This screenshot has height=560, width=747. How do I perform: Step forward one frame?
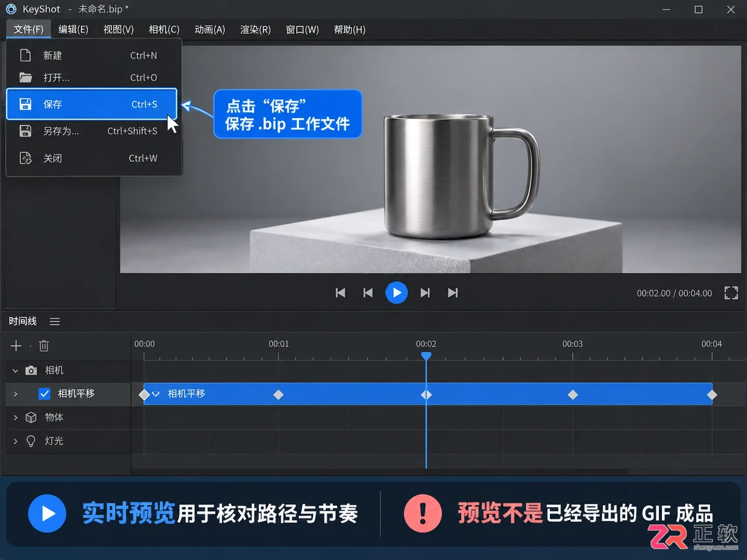(x=425, y=293)
